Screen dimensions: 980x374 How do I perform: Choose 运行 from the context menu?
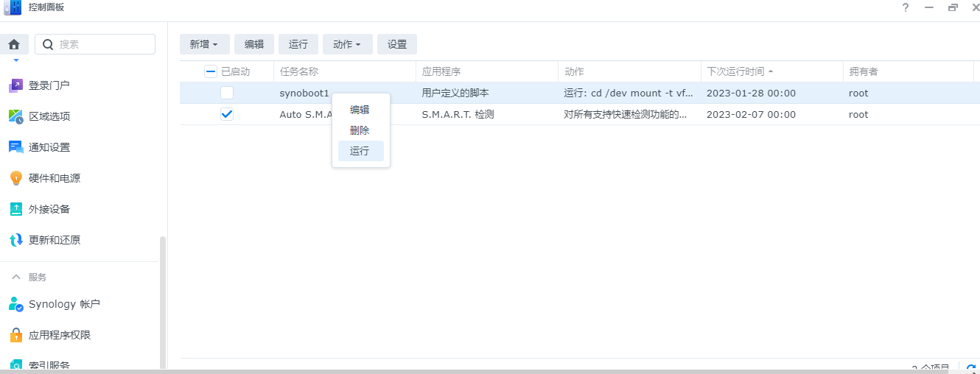(360, 151)
